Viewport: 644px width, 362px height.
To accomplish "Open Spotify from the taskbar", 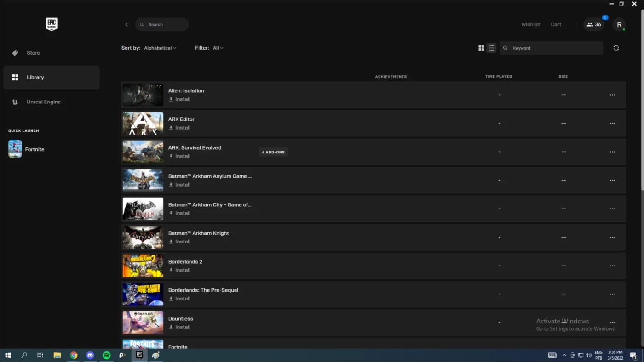I will (107, 355).
